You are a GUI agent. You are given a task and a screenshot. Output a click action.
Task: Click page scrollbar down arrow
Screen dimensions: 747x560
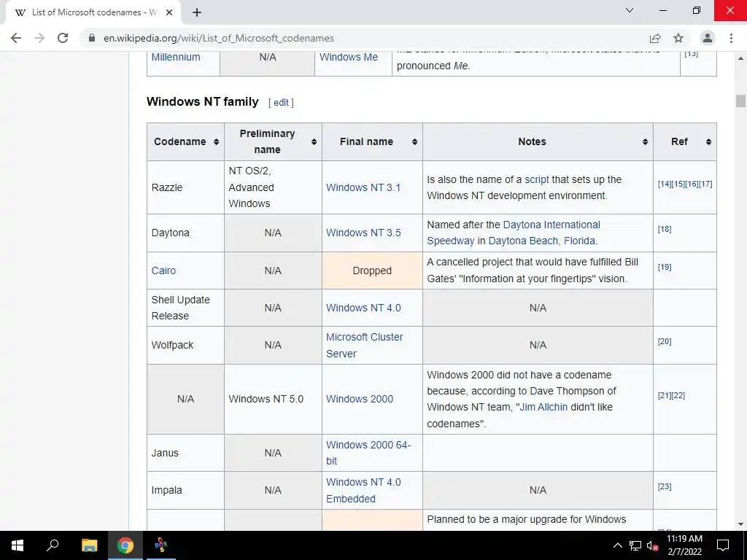740,524
